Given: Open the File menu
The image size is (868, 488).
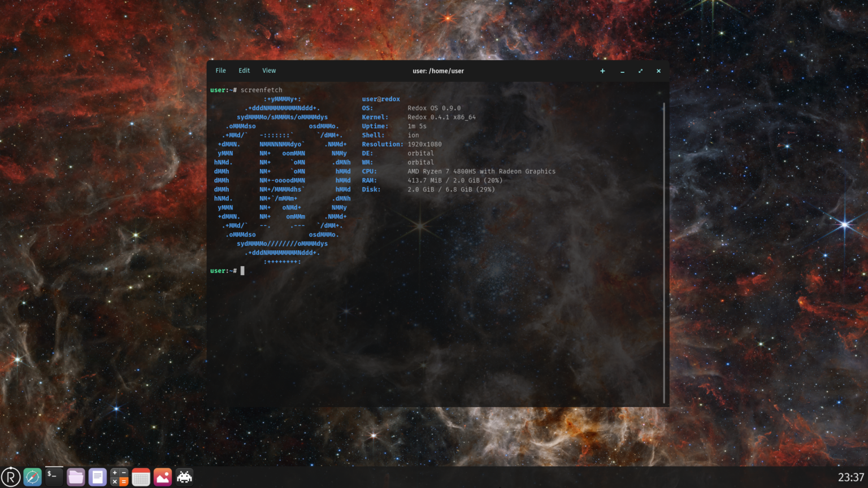Looking at the screenshot, I should coord(220,70).
